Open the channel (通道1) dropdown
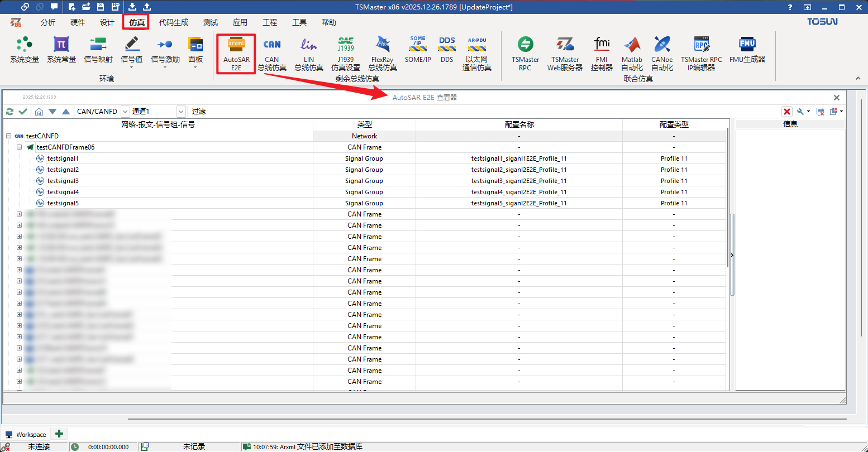The height and width of the screenshot is (452, 868). pos(181,112)
